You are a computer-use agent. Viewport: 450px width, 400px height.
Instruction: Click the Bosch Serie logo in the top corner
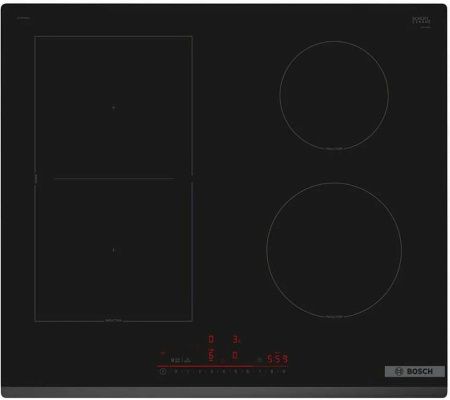click(422, 21)
